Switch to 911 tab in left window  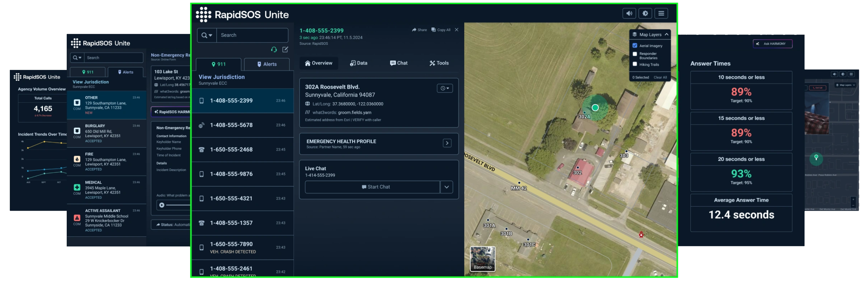click(88, 72)
